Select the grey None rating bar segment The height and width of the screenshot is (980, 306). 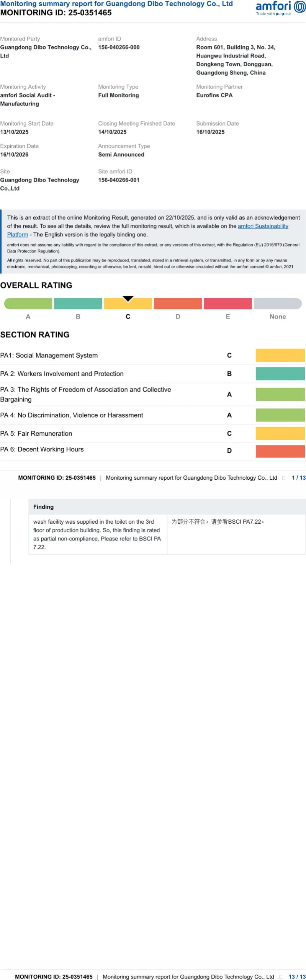278,304
